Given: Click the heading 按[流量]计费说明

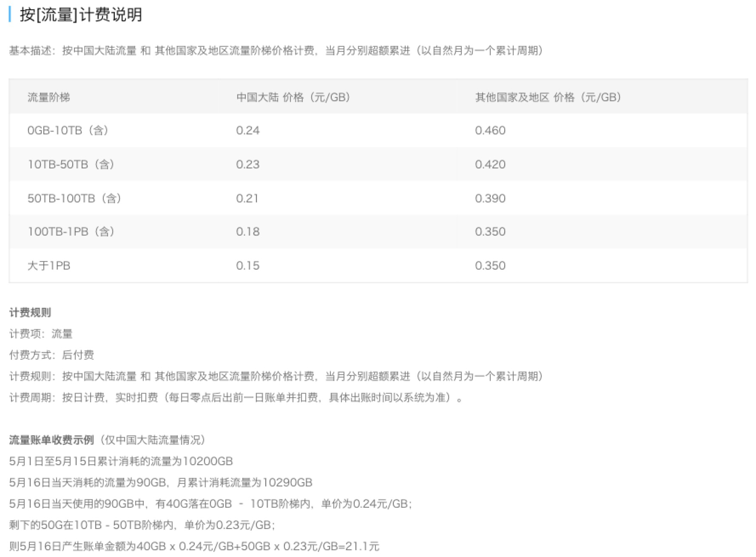Looking at the screenshot, I should 81,15.
